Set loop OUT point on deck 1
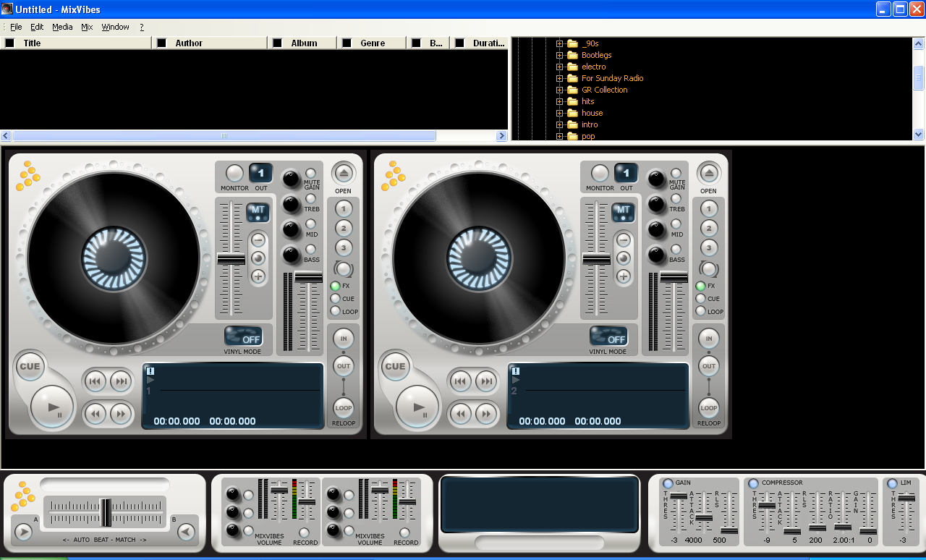 pyautogui.click(x=344, y=365)
